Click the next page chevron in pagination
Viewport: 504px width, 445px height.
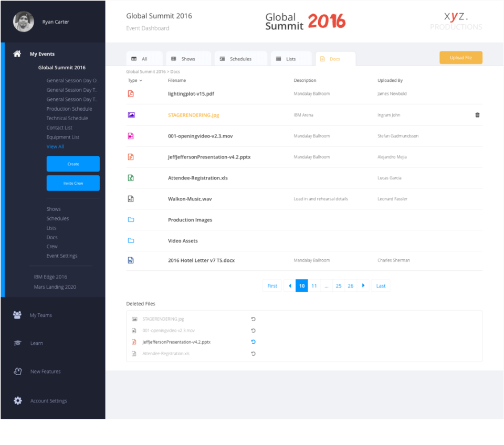(x=363, y=285)
